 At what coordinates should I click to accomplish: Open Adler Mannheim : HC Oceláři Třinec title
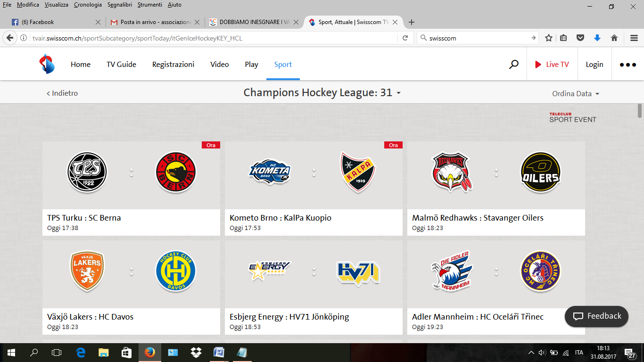click(x=478, y=317)
